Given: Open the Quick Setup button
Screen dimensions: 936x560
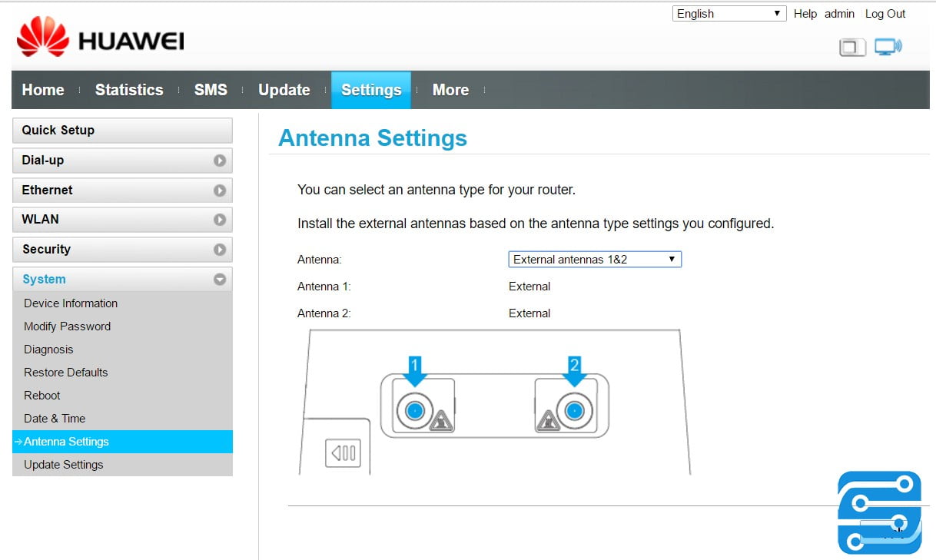Looking at the screenshot, I should point(122,131).
